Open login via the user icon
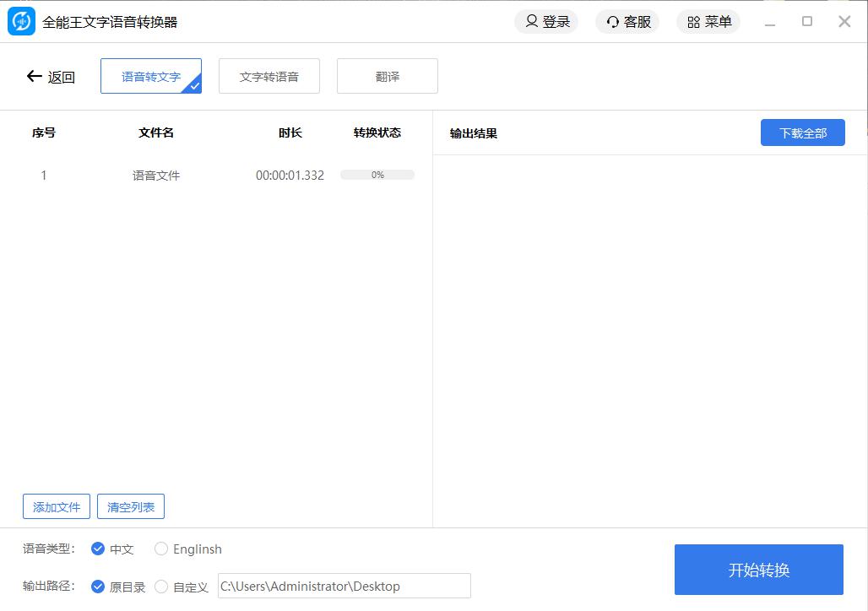This screenshot has height=611, width=868. 532,22
